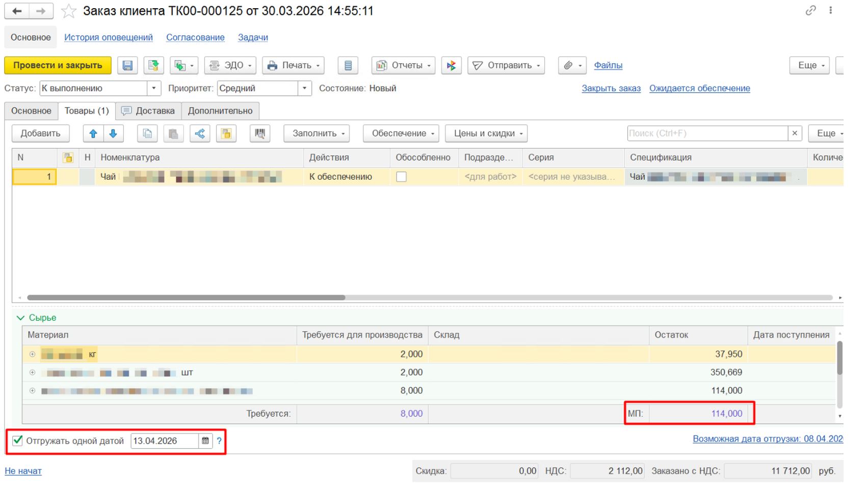This screenshot has width=868, height=488.
Task: Open the Еще menu next to Файлы
Action: pos(810,65)
